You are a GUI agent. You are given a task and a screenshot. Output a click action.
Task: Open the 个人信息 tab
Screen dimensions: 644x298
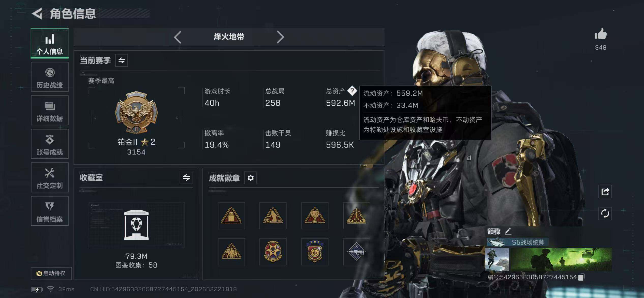50,43
